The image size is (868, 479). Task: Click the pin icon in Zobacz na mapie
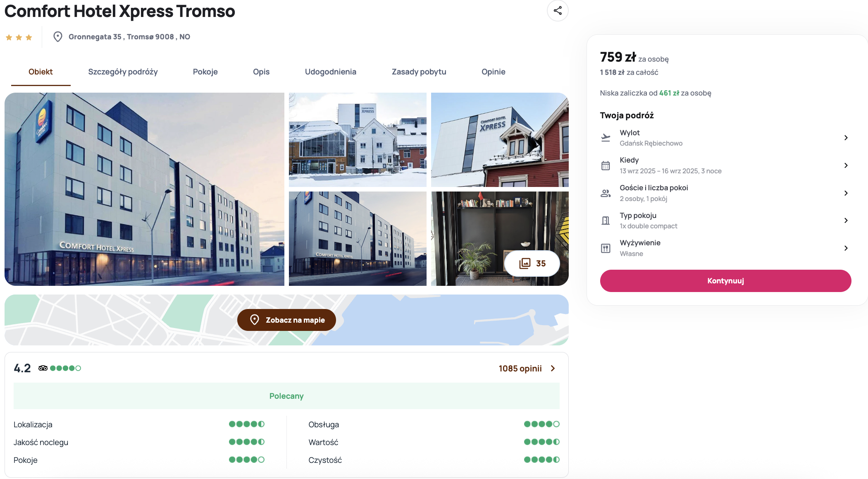255,320
